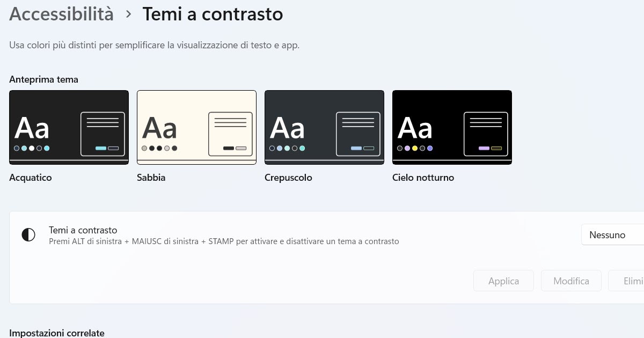The width and height of the screenshot is (644, 338).
Task: Choose the Crepuscolo contrast theme
Action: tap(324, 127)
